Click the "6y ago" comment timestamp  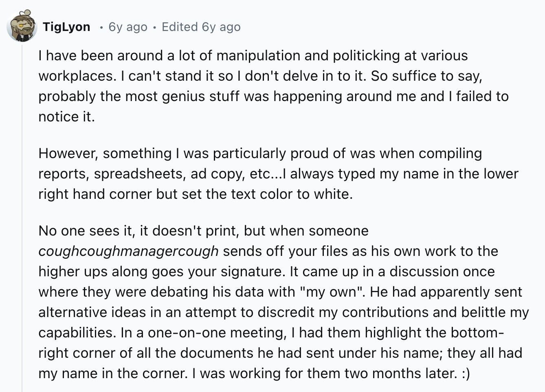(128, 27)
